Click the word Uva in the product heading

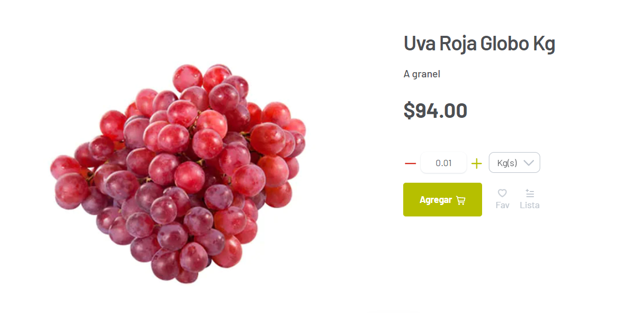click(420, 44)
